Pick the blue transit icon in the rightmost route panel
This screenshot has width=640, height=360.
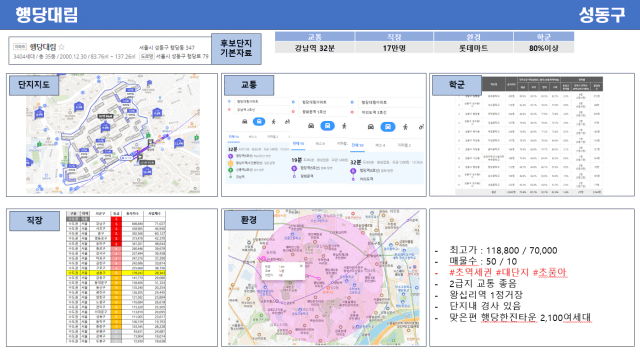click(x=388, y=127)
